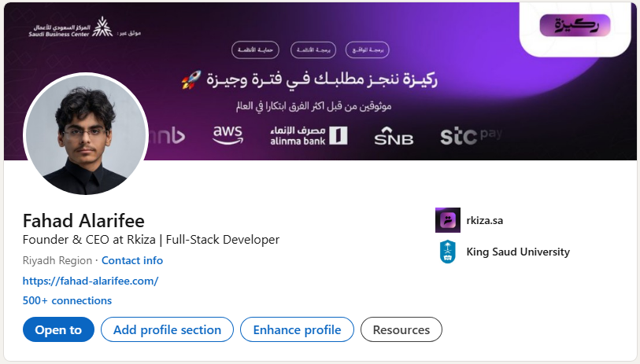640x364 pixels.
Task: Click the rkiza.sa company logo icon
Action: pyautogui.click(x=448, y=220)
